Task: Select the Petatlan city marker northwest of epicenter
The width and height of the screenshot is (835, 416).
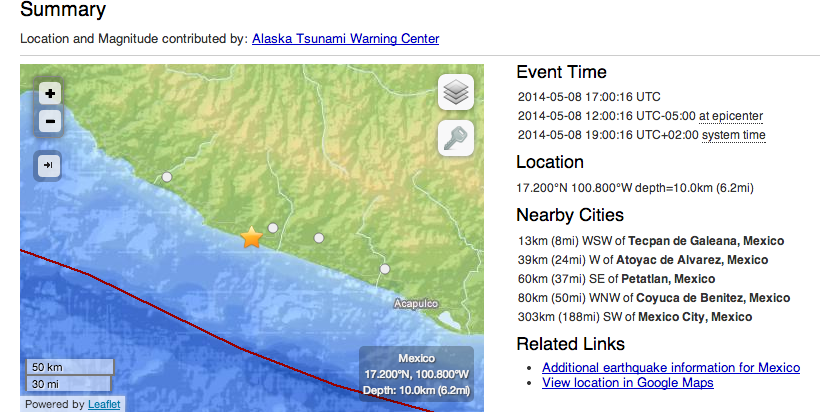Action: click(x=167, y=177)
